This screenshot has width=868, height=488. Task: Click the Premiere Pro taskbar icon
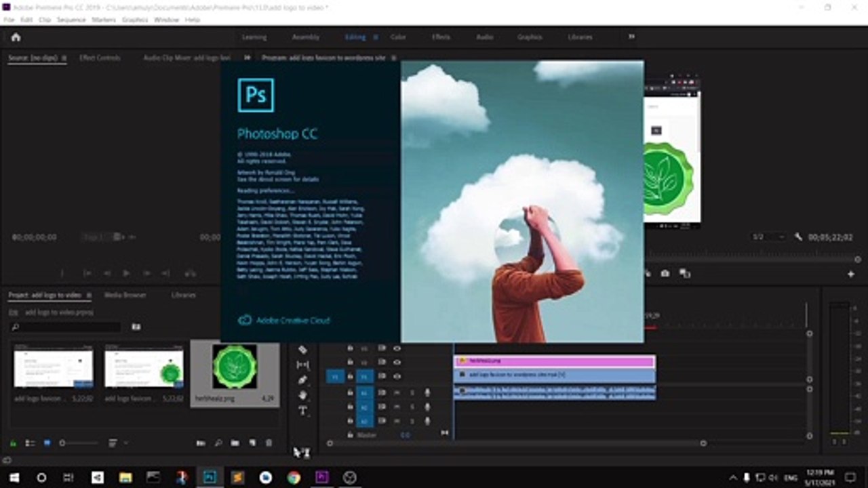321,477
